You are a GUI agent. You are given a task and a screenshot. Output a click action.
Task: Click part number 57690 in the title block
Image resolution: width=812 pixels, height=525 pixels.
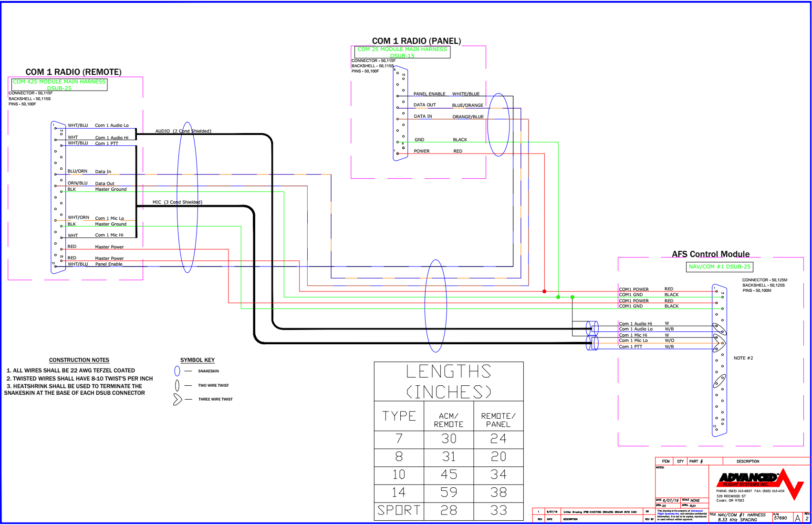[781, 518]
